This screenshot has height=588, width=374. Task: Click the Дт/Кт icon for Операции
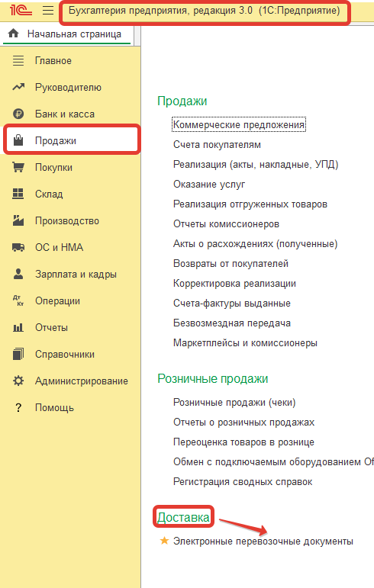click(18, 300)
